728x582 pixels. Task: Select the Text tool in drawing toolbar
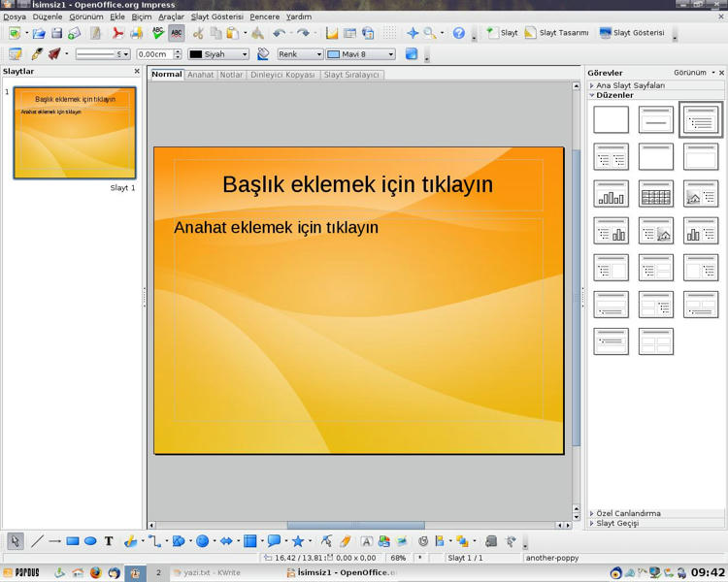(x=109, y=541)
